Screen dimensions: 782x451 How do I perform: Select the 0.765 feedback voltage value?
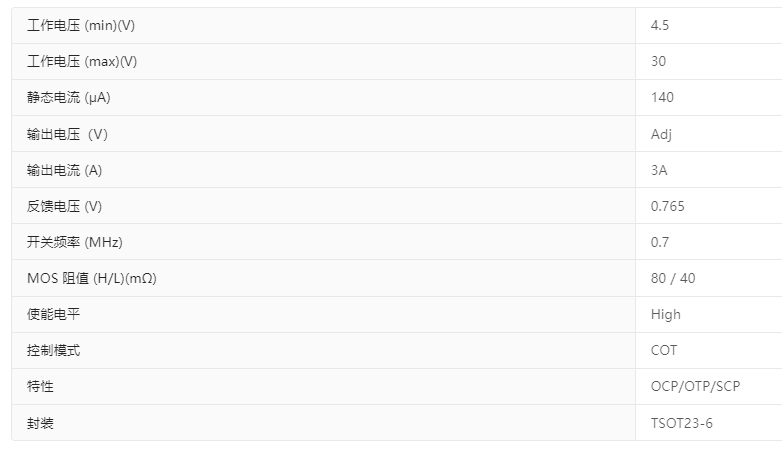pos(667,206)
